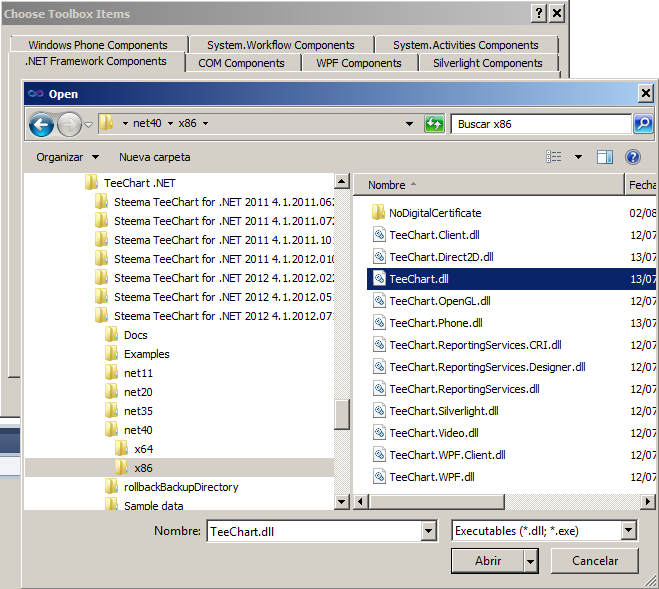Click the x64 folder icon in tree
659x589 pixels.
point(122,448)
